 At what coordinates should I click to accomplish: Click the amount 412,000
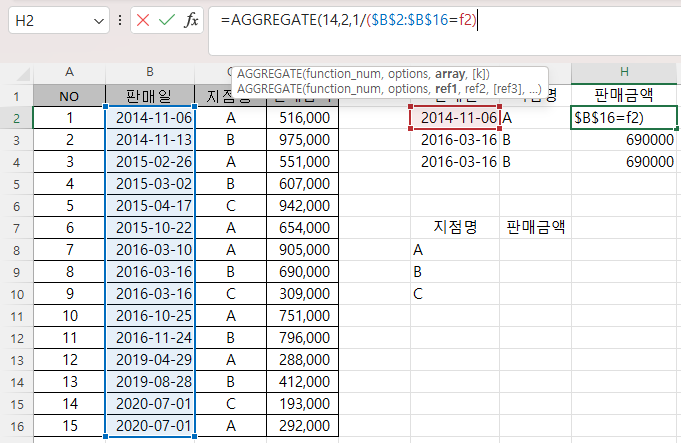click(x=302, y=382)
